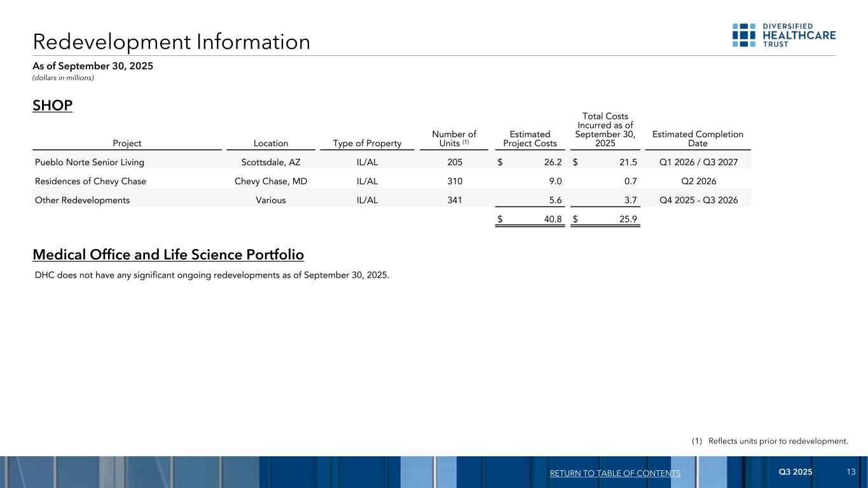868x488 pixels.
Task: Click the Scottsdale, AZ location cell
Action: click(x=272, y=162)
